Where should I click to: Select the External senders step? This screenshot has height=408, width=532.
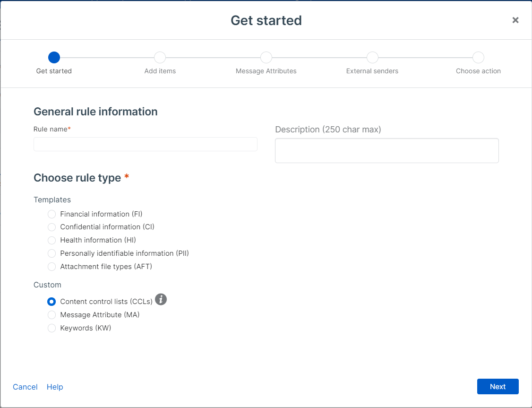[372, 58]
